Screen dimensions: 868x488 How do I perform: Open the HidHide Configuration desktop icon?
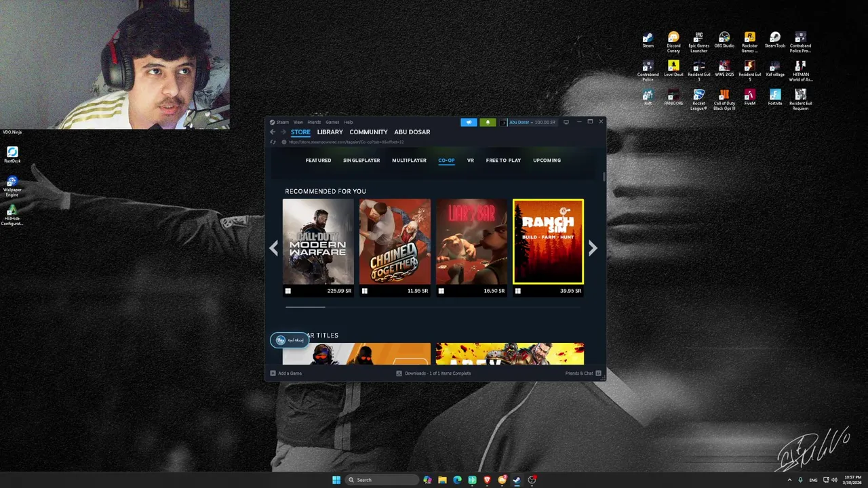(x=12, y=215)
